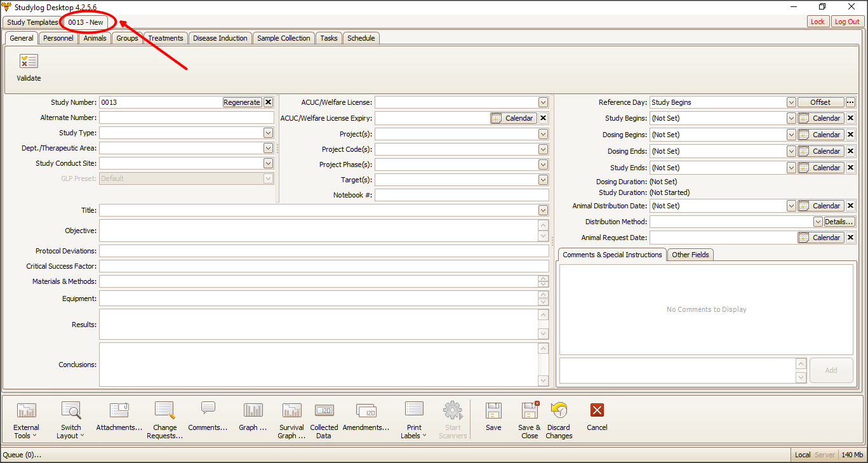
Task: Open Calendar for Animal Request Date
Action: (821, 238)
